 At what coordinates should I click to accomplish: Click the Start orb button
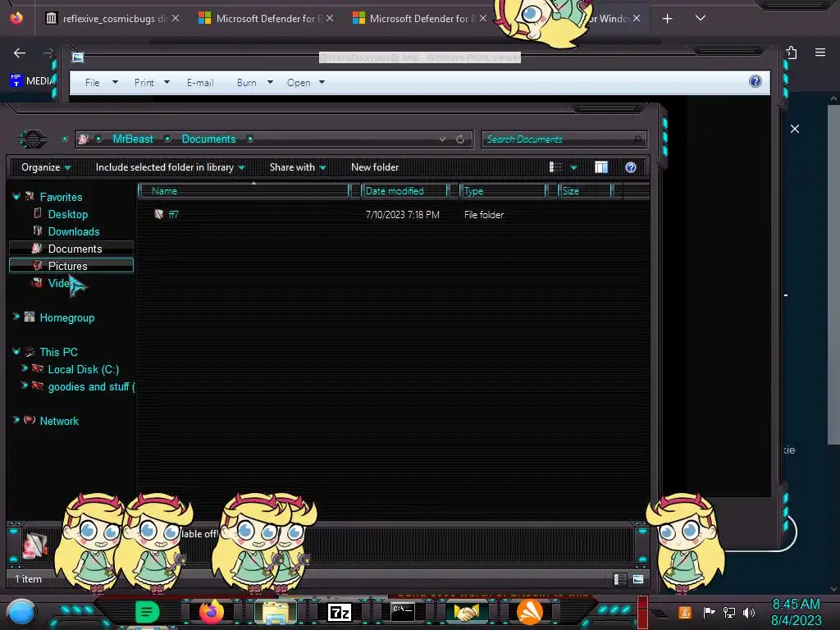click(21, 613)
